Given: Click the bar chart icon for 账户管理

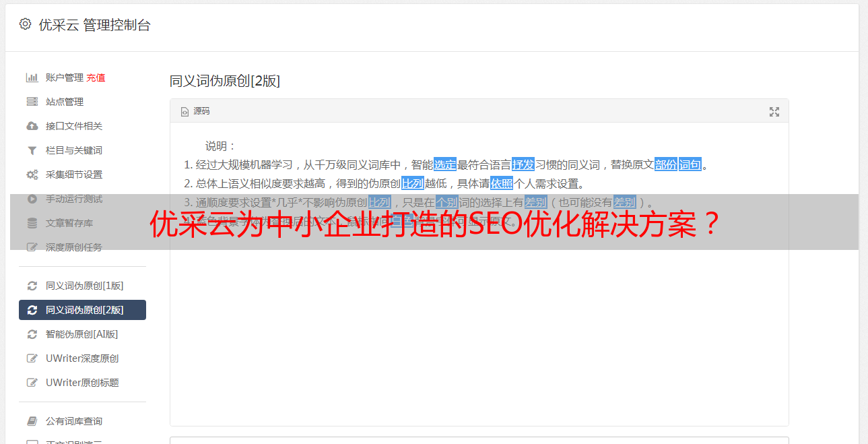Looking at the screenshot, I should point(32,77).
